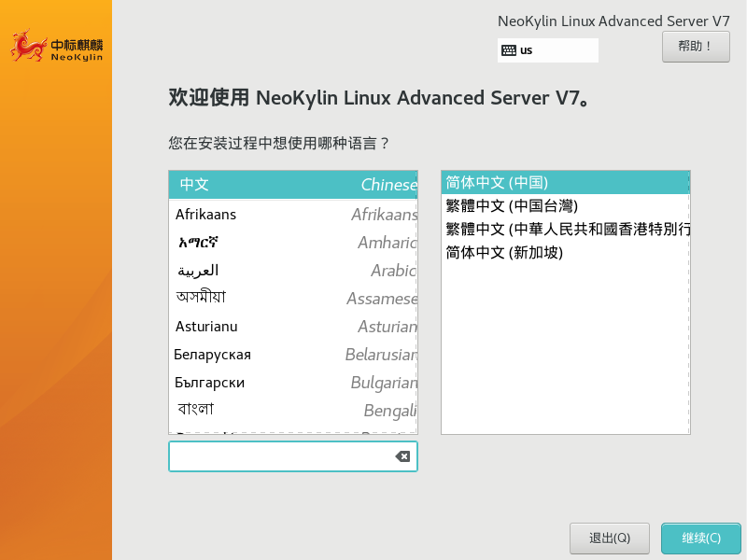Pick Български Bulgarian language entry
The image size is (747, 560).
coord(292,382)
